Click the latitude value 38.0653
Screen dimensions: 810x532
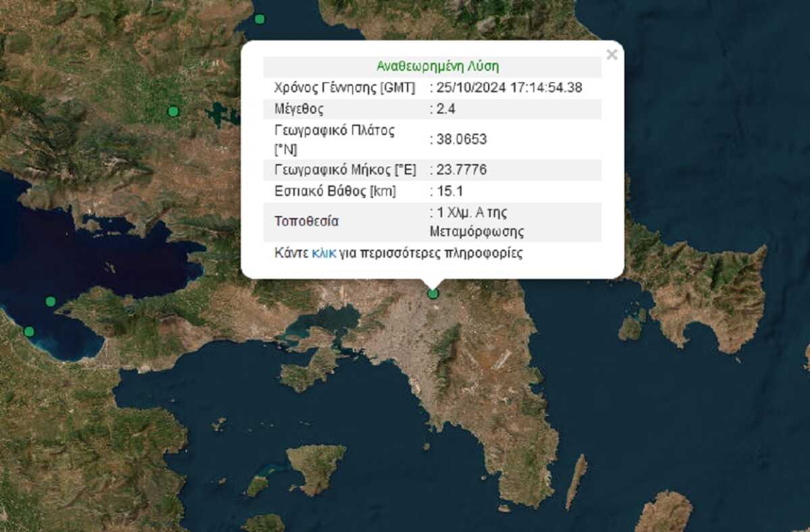[x=459, y=139]
